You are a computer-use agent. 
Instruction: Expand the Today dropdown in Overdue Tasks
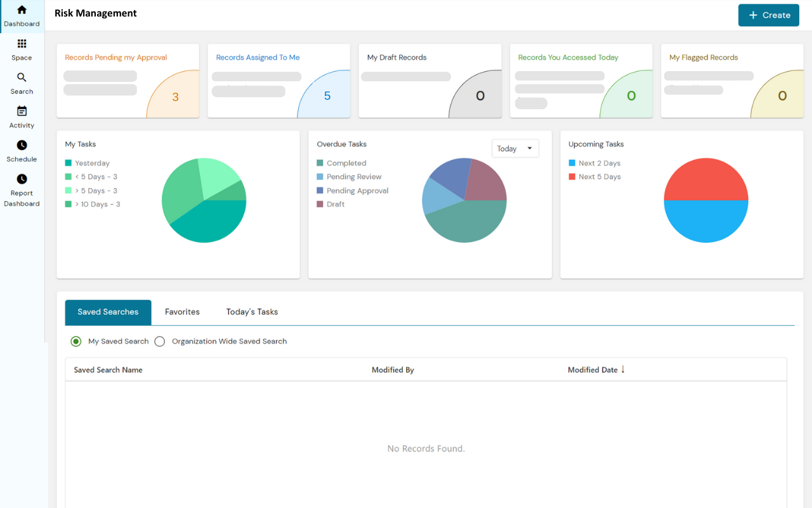pos(515,149)
